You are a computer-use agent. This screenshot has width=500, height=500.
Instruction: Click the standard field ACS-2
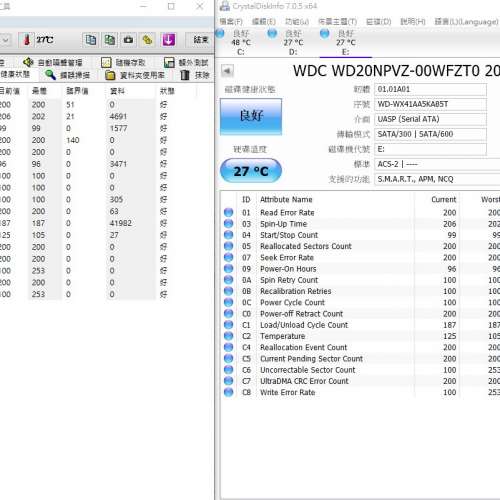pyautogui.click(x=437, y=164)
